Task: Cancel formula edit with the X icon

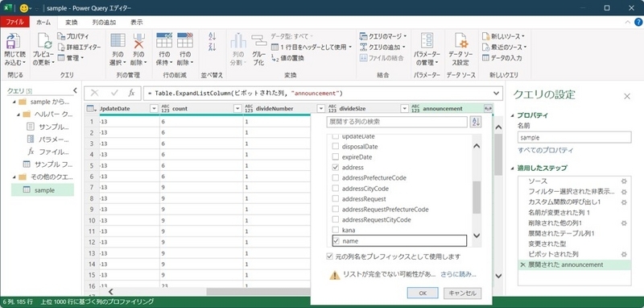Action: 94,93
